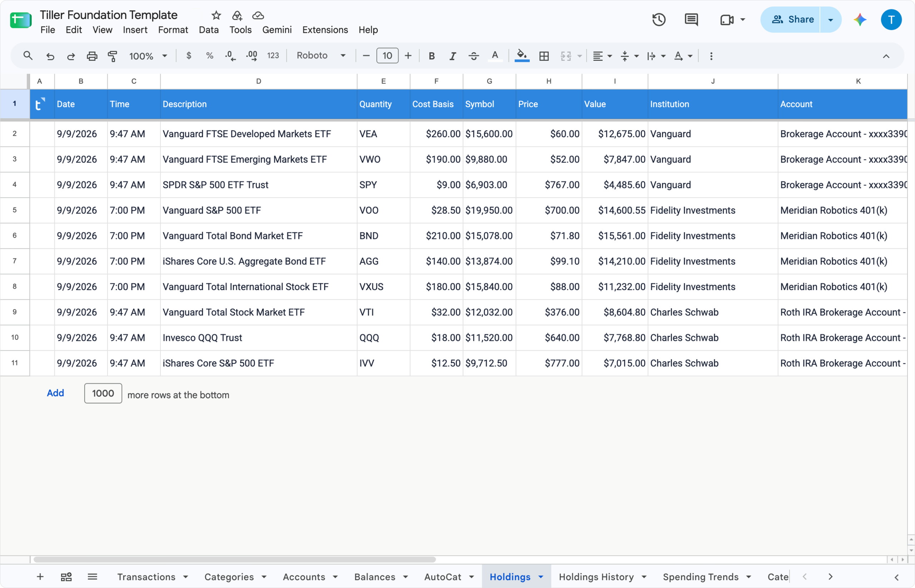Show next sheet tabs with right arrow
The width and height of the screenshot is (915, 588).
tap(830, 577)
